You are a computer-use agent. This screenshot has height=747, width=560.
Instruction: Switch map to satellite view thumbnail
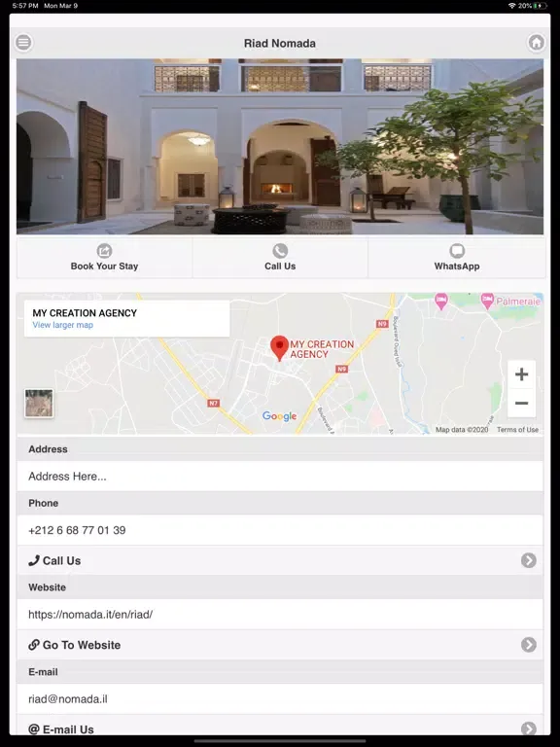39,403
